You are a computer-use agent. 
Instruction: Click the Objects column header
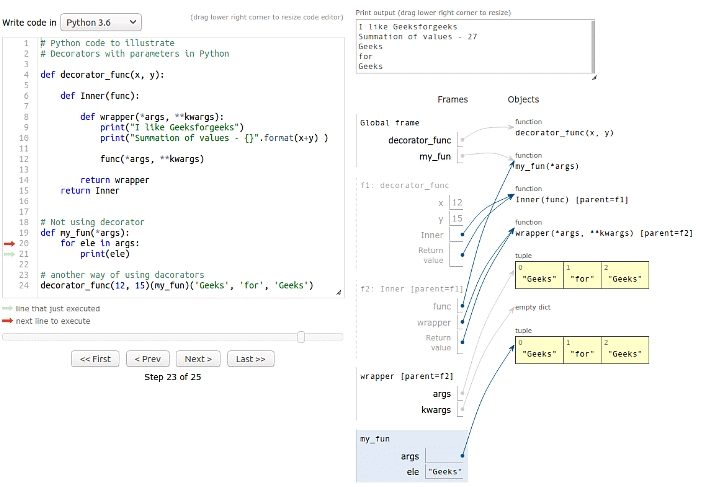pos(523,100)
